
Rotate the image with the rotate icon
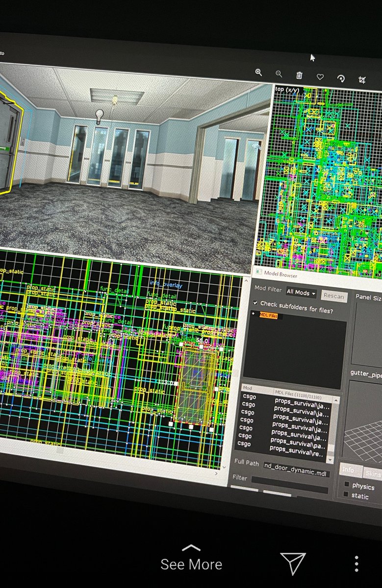[x=341, y=78]
